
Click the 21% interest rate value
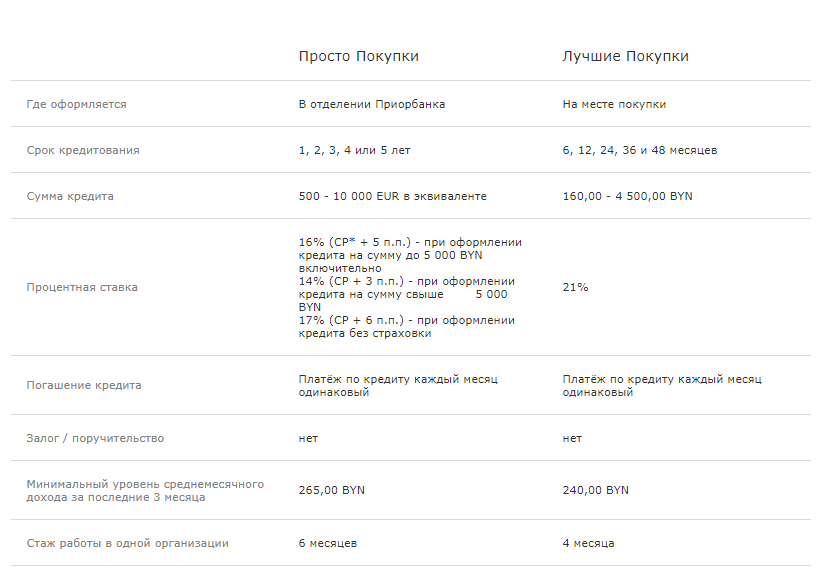pos(575,287)
